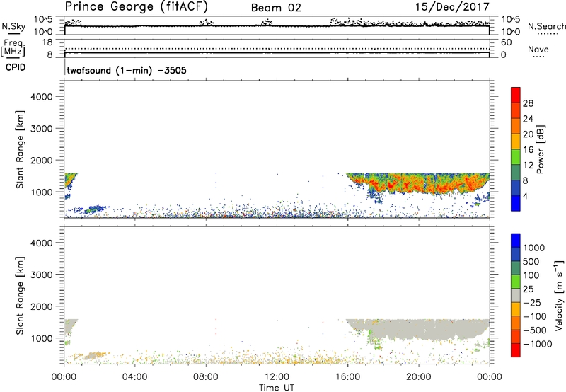Click 'twofsound (1-min) -3505' text
Viewport: 566px width, 392px height.
127,70
